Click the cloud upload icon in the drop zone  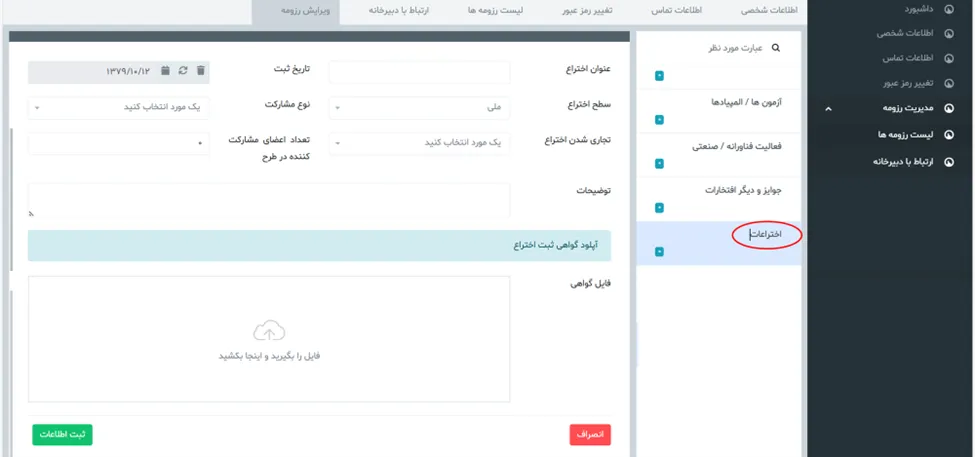click(268, 331)
